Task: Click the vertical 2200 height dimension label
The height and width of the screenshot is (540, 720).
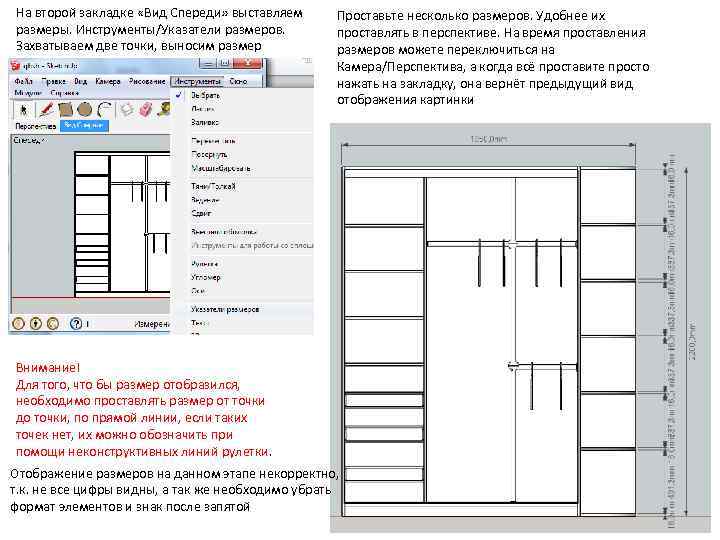Action: [x=692, y=341]
